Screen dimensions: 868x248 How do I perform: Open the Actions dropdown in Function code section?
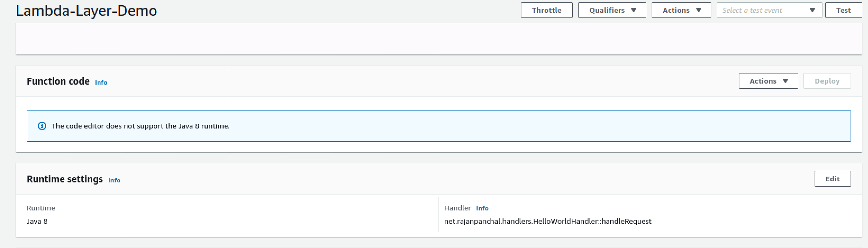point(768,81)
